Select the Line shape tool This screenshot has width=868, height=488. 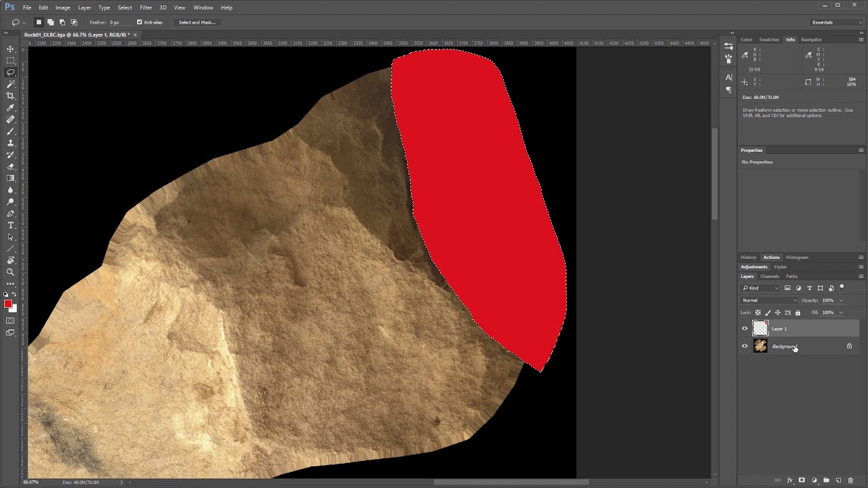click(x=10, y=249)
